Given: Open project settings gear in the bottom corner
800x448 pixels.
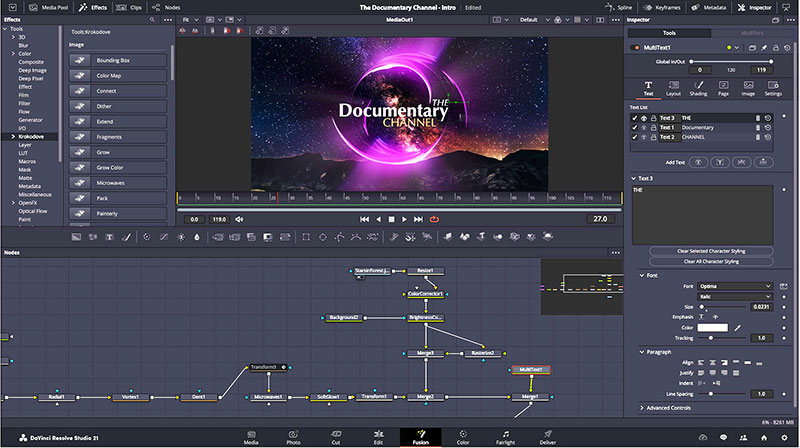Looking at the screenshot, I should [784, 438].
